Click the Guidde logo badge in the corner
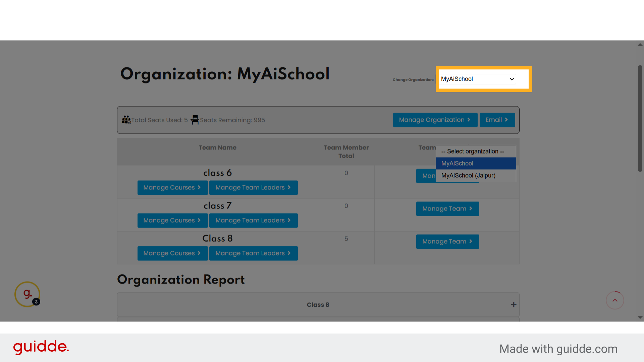 tap(27, 294)
